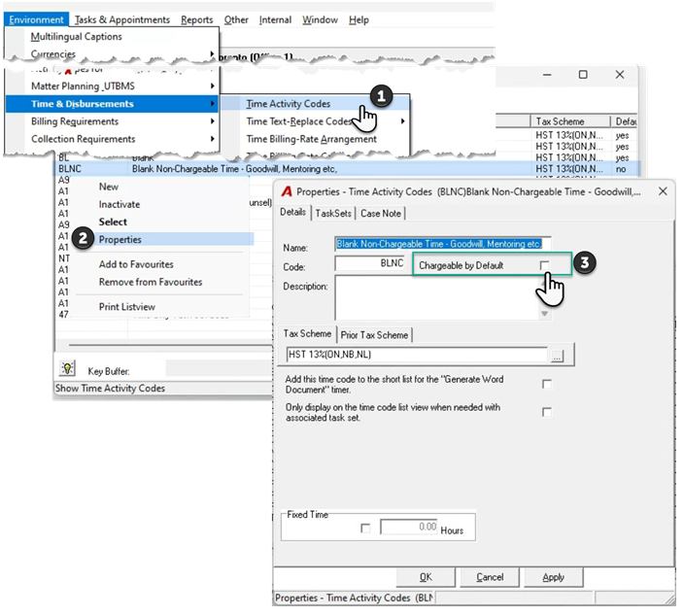Enable the Fixed Time checkbox
The width and height of the screenshot is (684, 616).
(365, 529)
